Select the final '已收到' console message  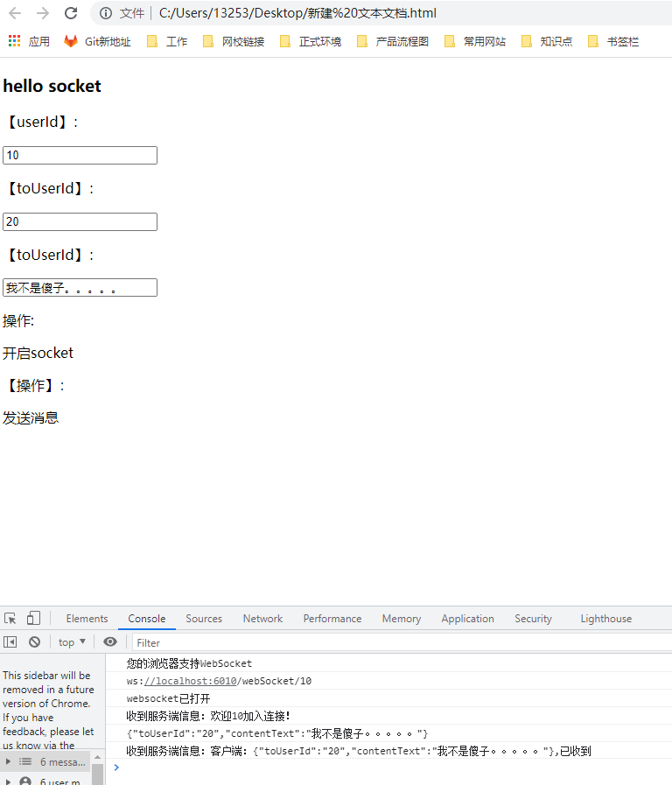pos(359,751)
